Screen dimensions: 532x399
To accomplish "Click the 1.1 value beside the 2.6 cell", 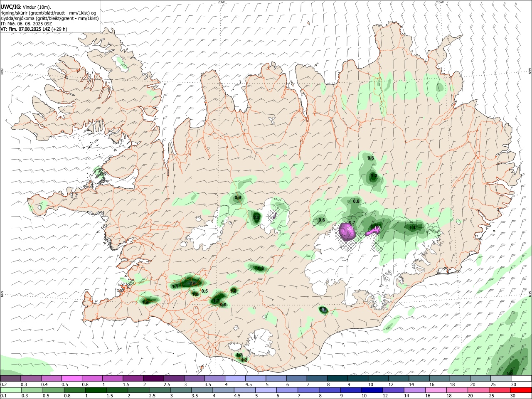I will [175, 286].
